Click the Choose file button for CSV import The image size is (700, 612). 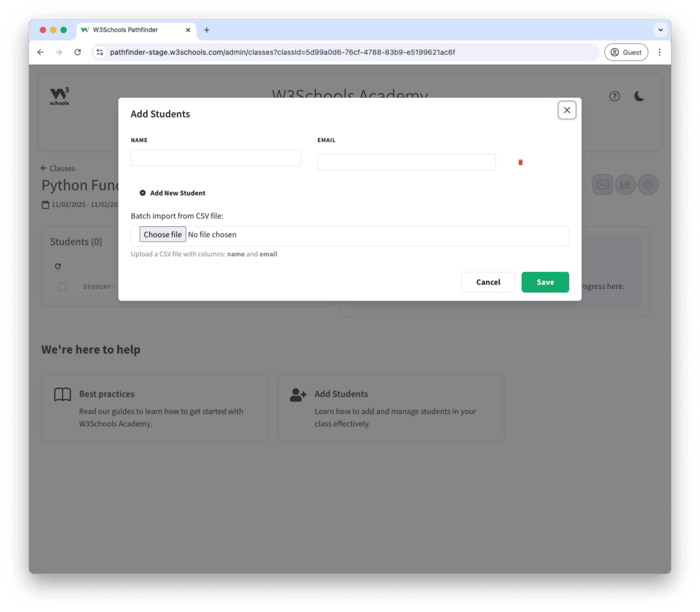[x=163, y=234]
